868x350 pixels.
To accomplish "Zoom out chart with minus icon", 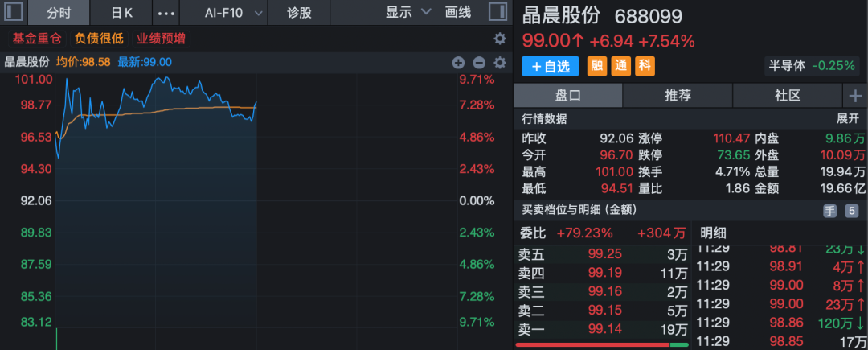I will pos(479,63).
